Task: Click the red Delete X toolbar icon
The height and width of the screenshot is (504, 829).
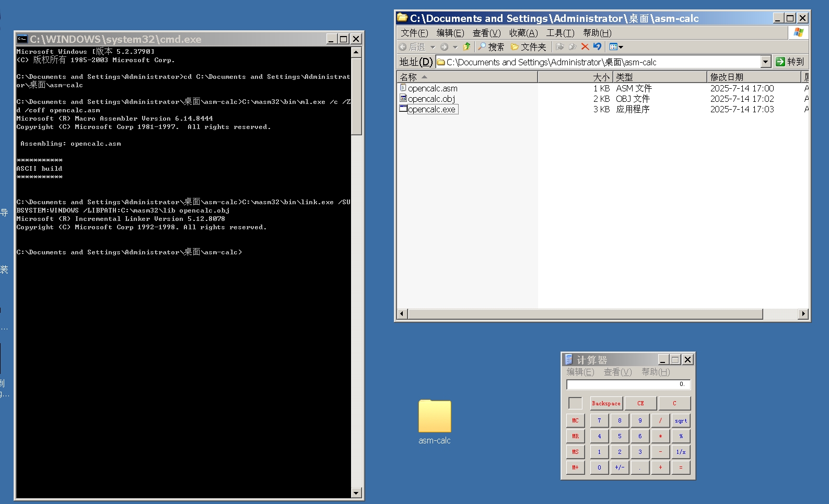Action: pyautogui.click(x=585, y=46)
